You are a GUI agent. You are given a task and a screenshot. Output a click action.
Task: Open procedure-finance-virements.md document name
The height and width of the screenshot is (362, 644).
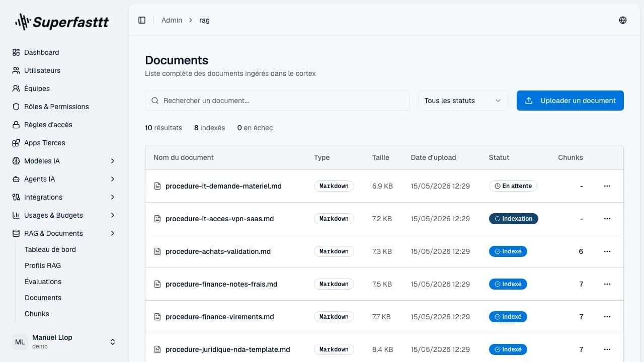[x=219, y=317]
